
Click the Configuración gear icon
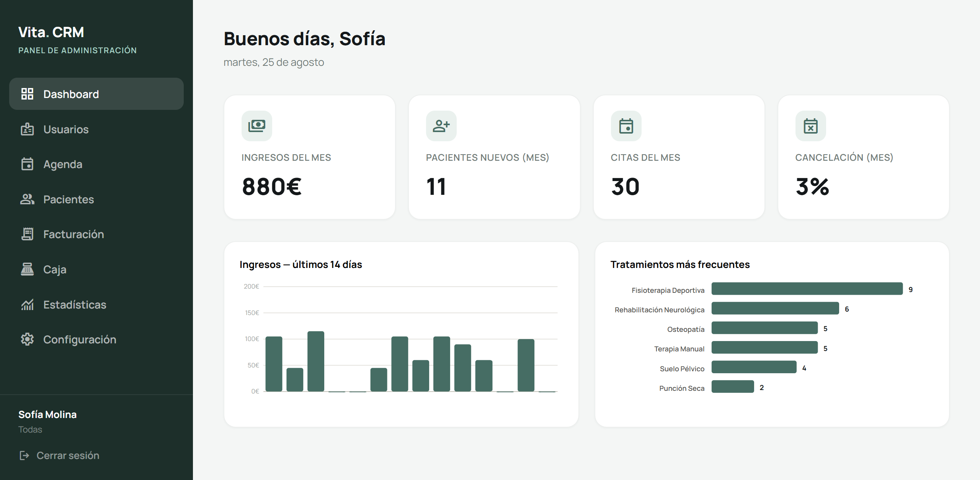27,339
